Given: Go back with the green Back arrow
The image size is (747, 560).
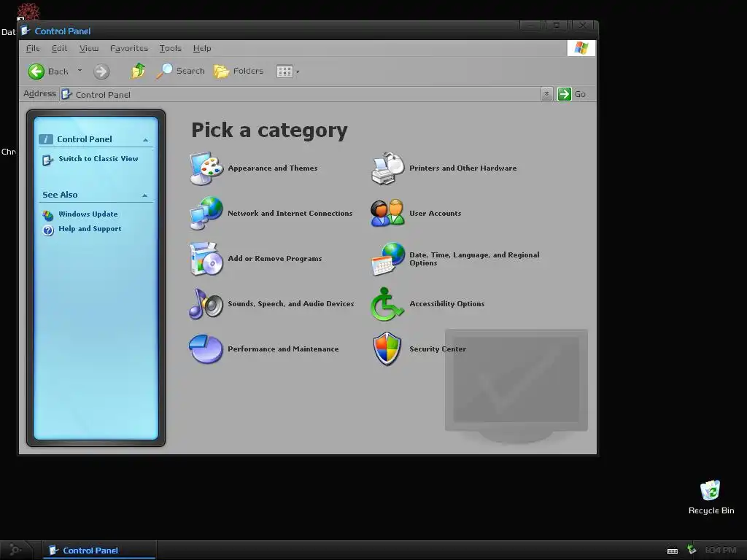Looking at the screenshot, I should (36, 71).
